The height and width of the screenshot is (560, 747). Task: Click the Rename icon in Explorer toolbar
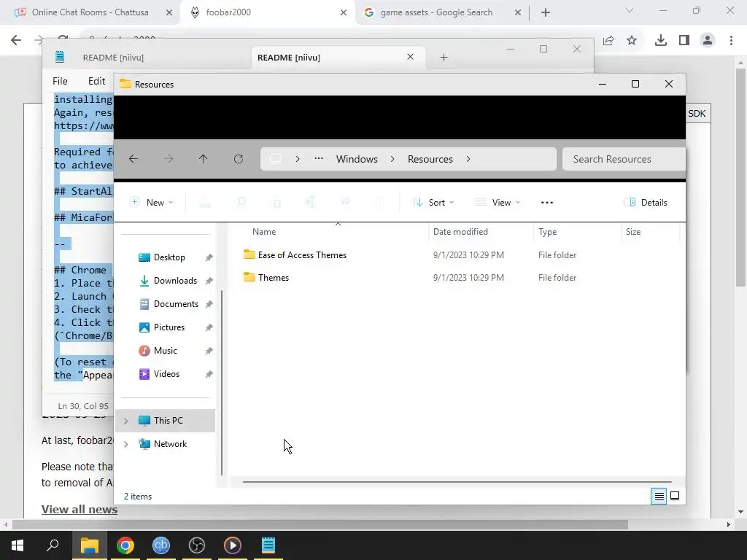[310, 203]
